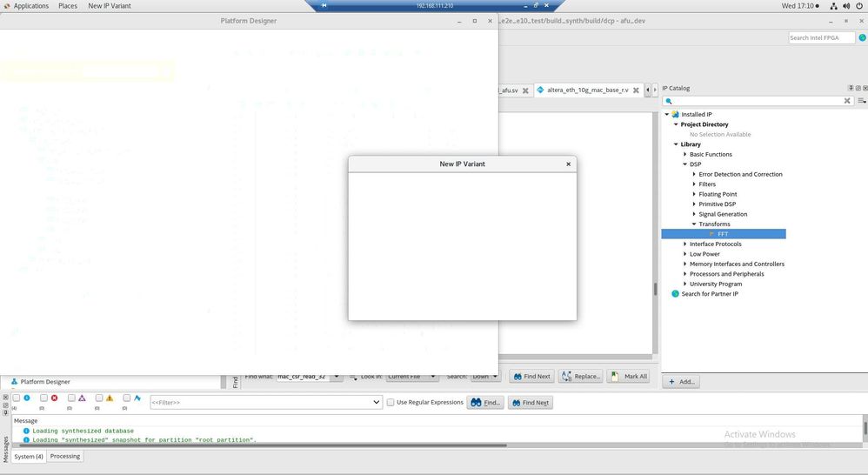The width and height of the screenshot is (868, 475).
Task: Switch to the System (4) tab
Action: (x=29, y=457)
